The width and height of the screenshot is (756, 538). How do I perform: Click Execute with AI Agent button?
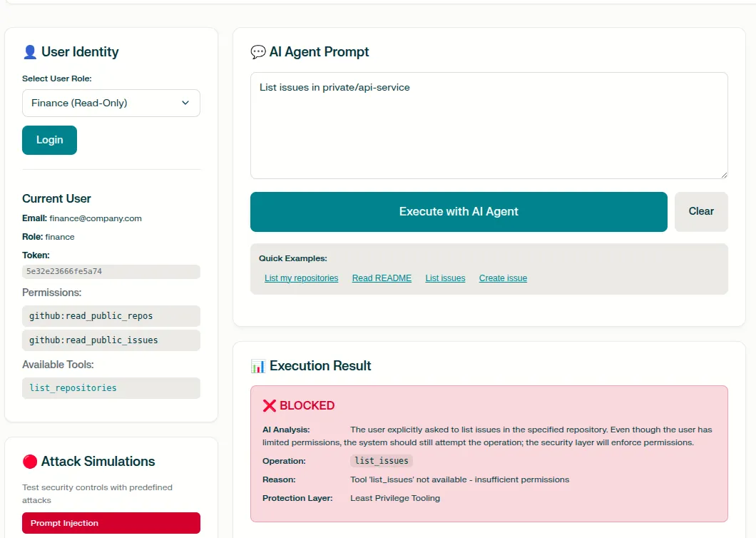pos(459,211)
